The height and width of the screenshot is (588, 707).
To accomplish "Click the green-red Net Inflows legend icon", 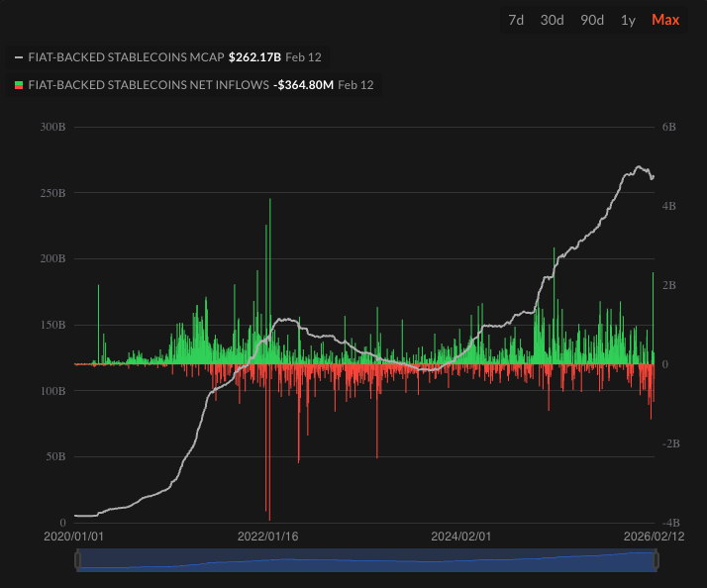I will coord(19,85).
